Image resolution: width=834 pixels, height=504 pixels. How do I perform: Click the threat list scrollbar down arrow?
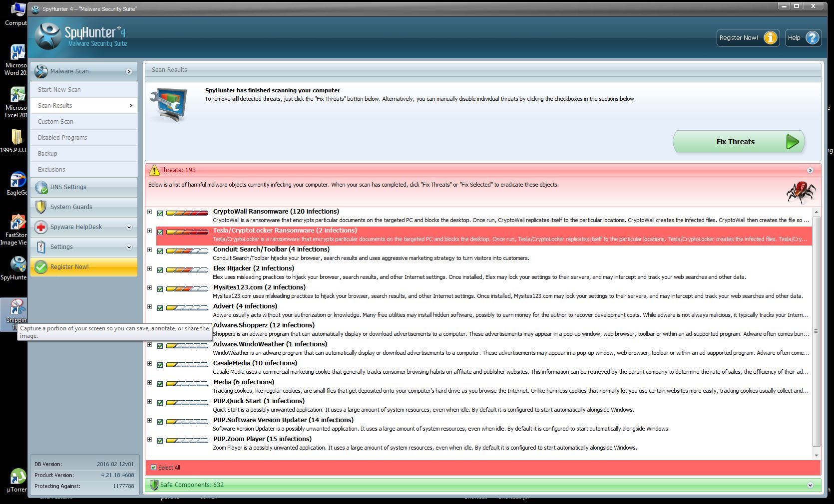point(817,455)
